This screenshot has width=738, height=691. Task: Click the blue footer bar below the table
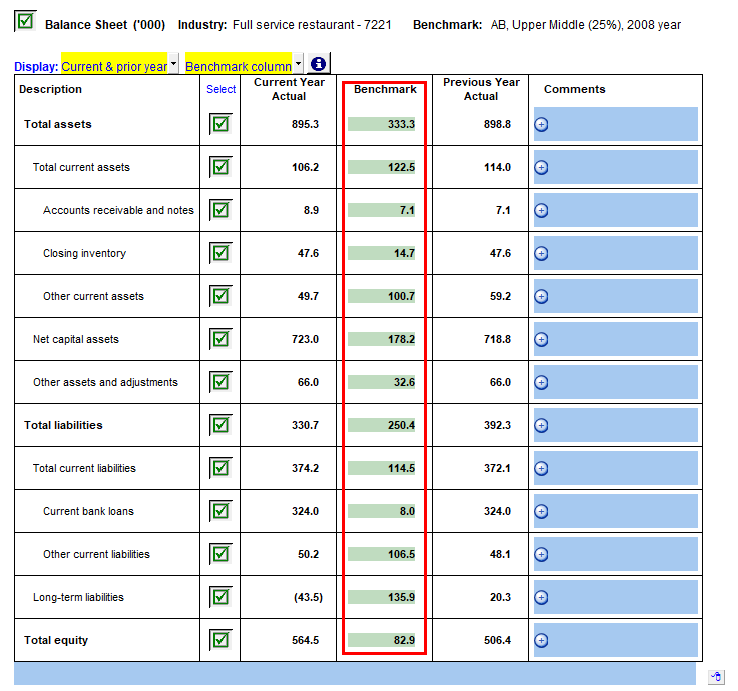[x=355, y=674]
